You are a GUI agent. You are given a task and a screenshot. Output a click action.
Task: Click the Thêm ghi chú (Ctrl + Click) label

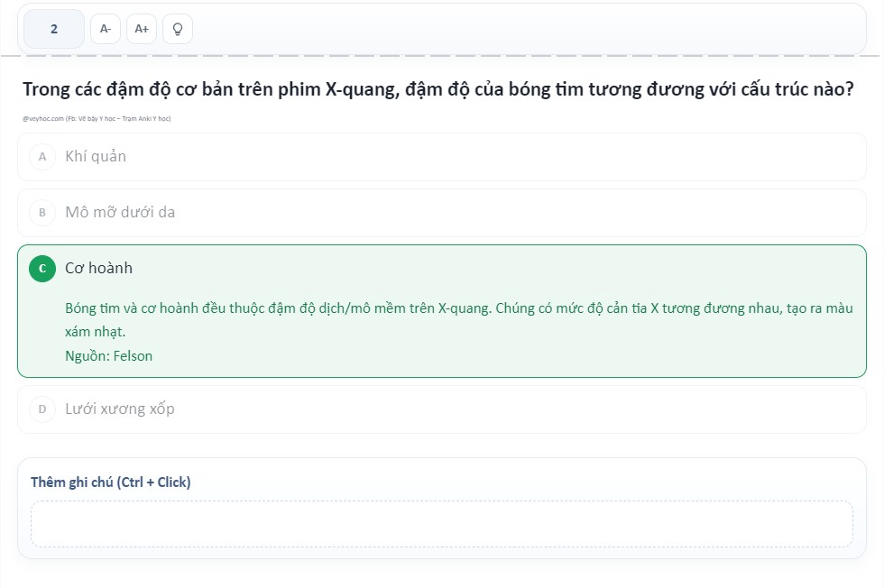pyautogui.click(x=111, y=482)
